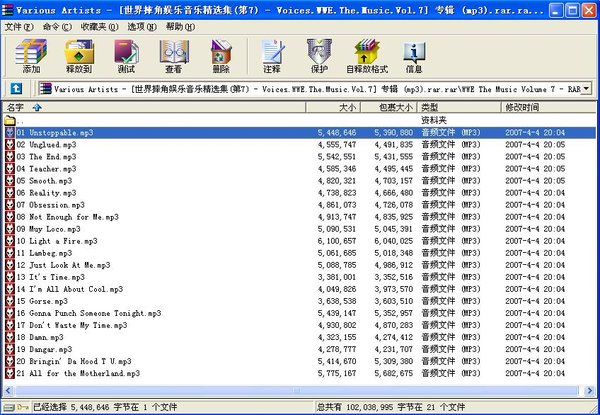
Task: Click the Extract To (释放到) icon
Action: (79, 56)
